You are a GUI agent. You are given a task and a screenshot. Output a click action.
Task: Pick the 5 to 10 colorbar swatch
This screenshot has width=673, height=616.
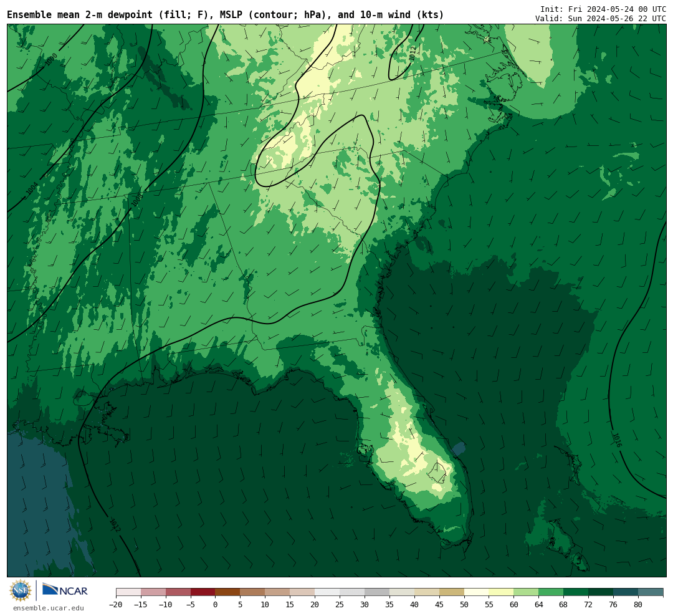pos(253,592)
